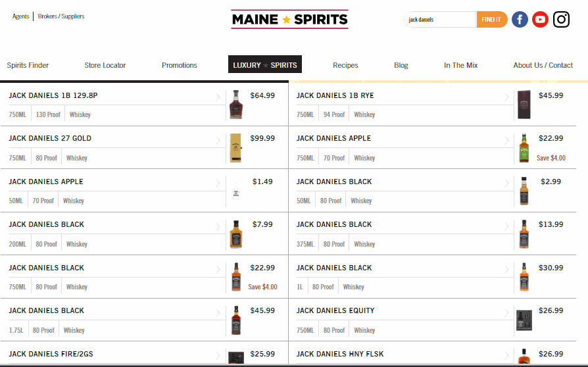This screenshot has width=588, height=367.
Task: Open the Agents link
Action: [20, 16]
